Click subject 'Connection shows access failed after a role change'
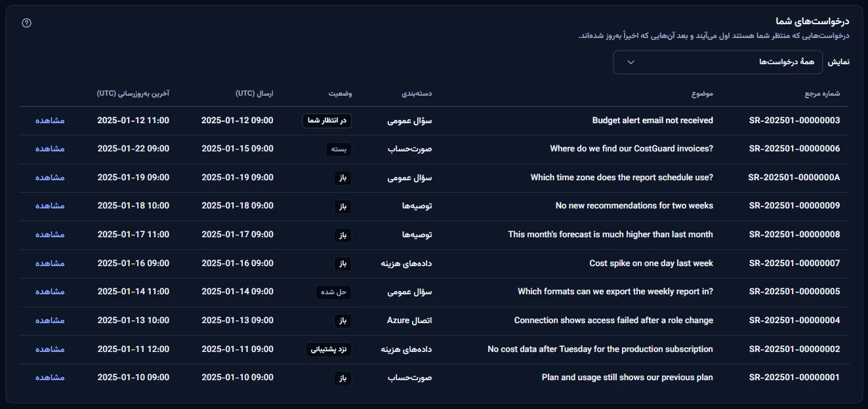Viewport: 868px width, 409px height. coord(614,321)
